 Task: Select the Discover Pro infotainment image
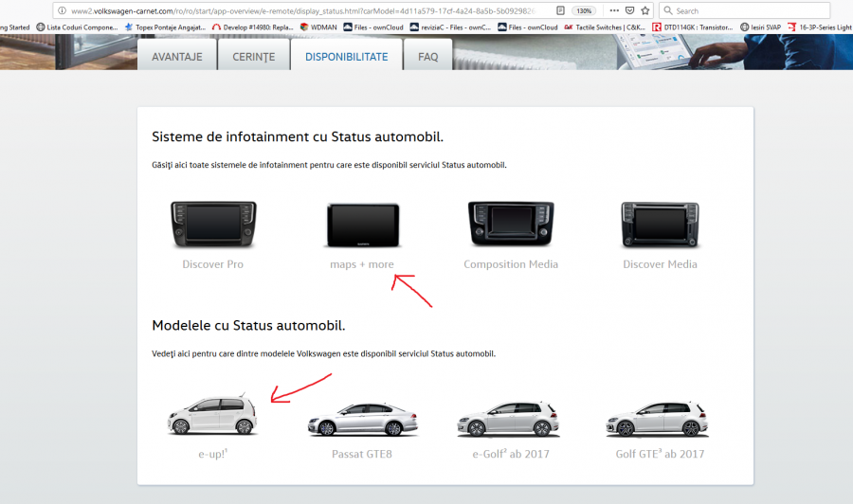tap(212, 225)
